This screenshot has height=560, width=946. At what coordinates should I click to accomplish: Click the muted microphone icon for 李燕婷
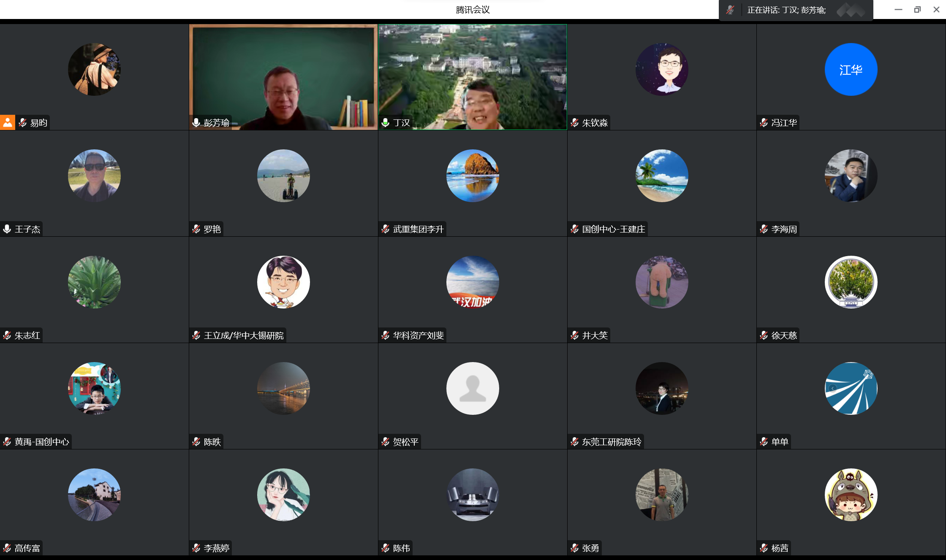(196, 548)
